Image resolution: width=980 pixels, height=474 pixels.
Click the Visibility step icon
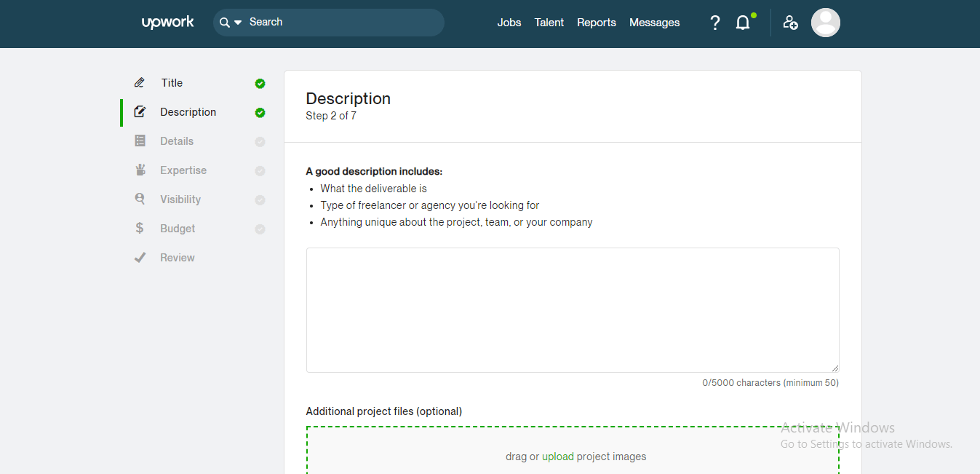[x=140, y=200]
